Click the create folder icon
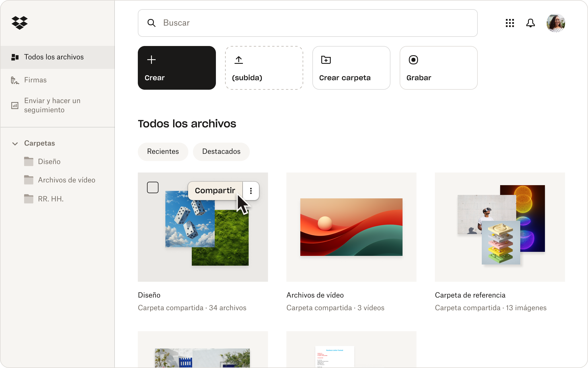Image resolution: width=588 pixels, height=368 pixels. click(x=326, y=59)
